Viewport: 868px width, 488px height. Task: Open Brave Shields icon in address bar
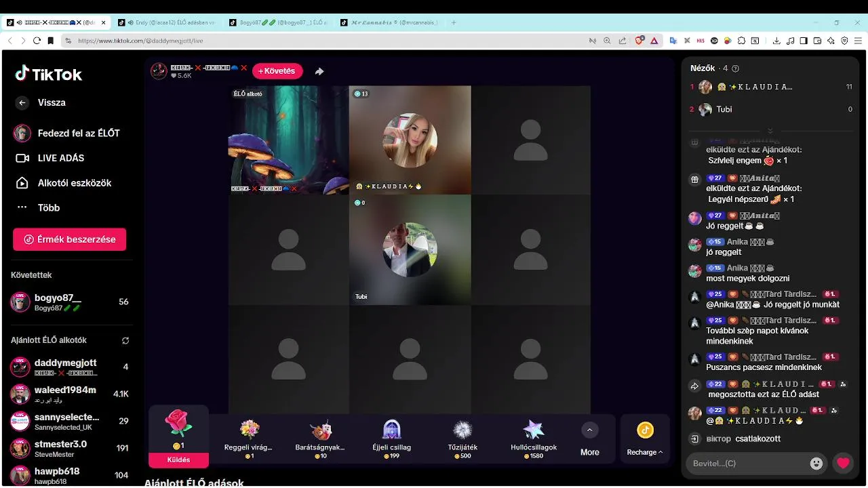(x=639, y=41)
